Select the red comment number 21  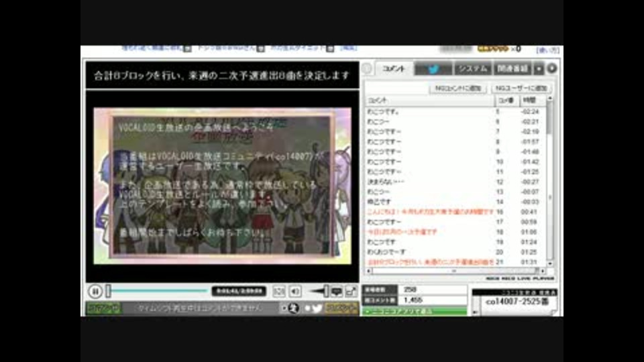coord(455,262)
